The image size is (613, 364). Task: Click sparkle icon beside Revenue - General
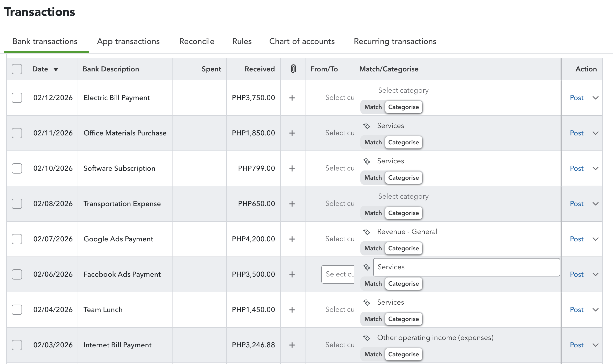[367, 232]
